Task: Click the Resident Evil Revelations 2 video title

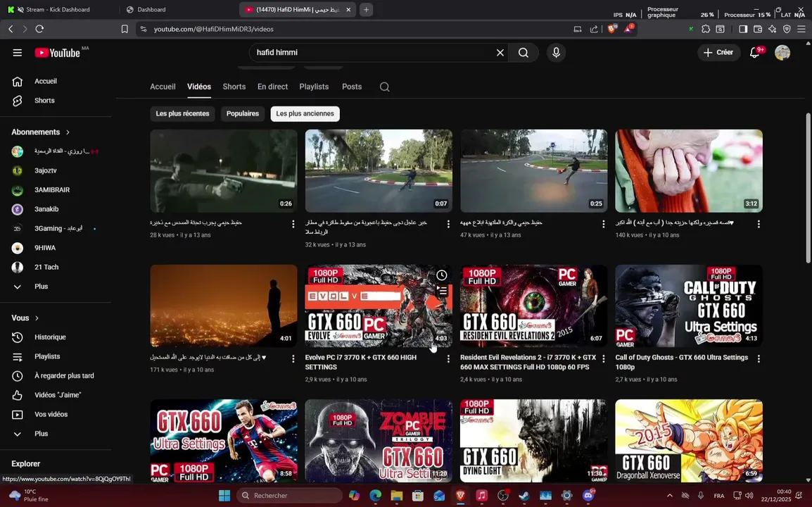Action: click(528, 362)
